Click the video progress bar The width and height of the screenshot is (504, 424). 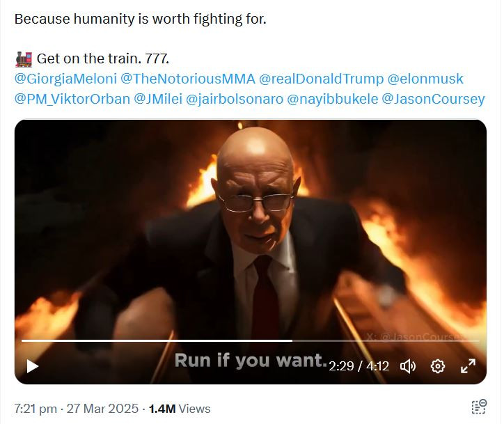(251, 340)
